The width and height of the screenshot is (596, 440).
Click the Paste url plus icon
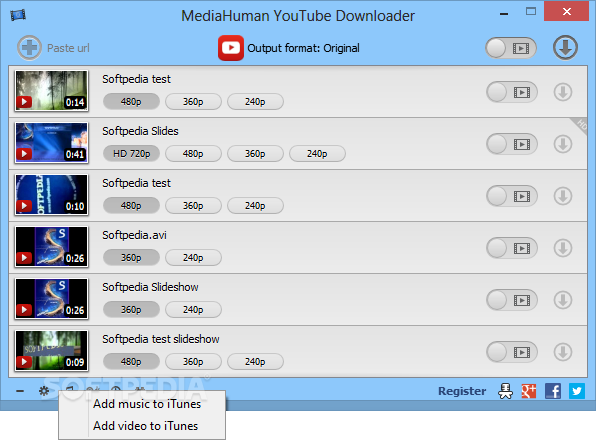[29, 48]
